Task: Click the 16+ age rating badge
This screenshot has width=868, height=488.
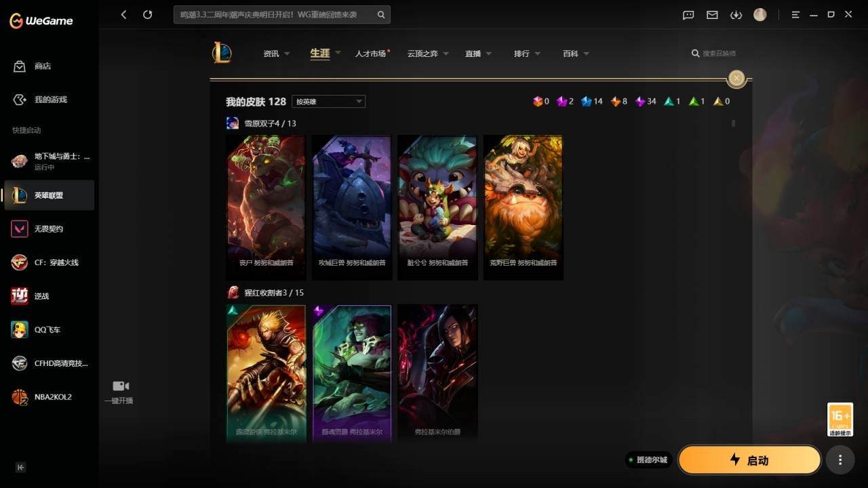Action: point(840,420)
